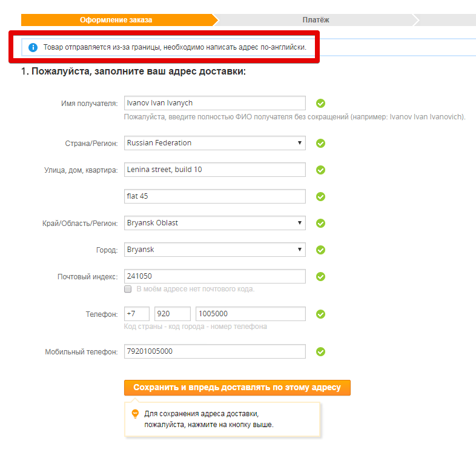Click the Почтовый индекс input field

(214, 276)
